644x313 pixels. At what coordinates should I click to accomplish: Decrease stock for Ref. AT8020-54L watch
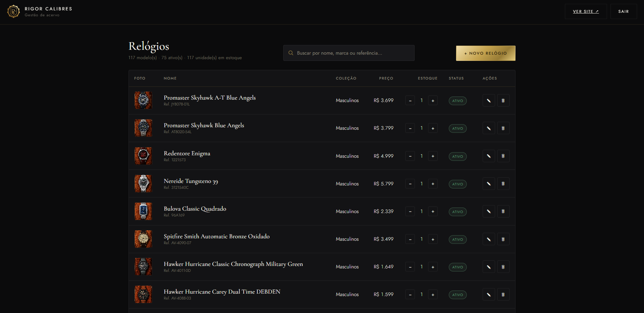(410, 128)
